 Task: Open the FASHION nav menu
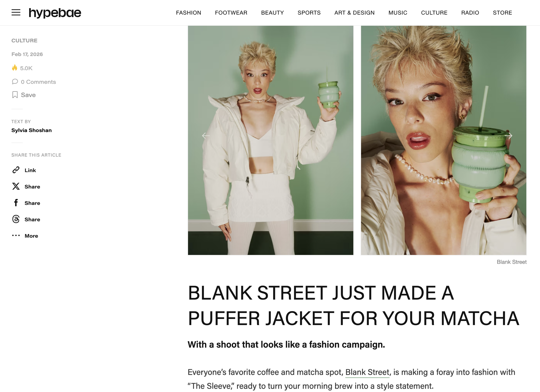188,13
